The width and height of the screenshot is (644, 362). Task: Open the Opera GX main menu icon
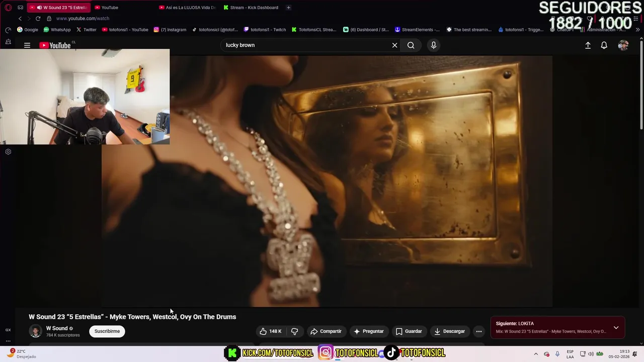pos(8,8)
